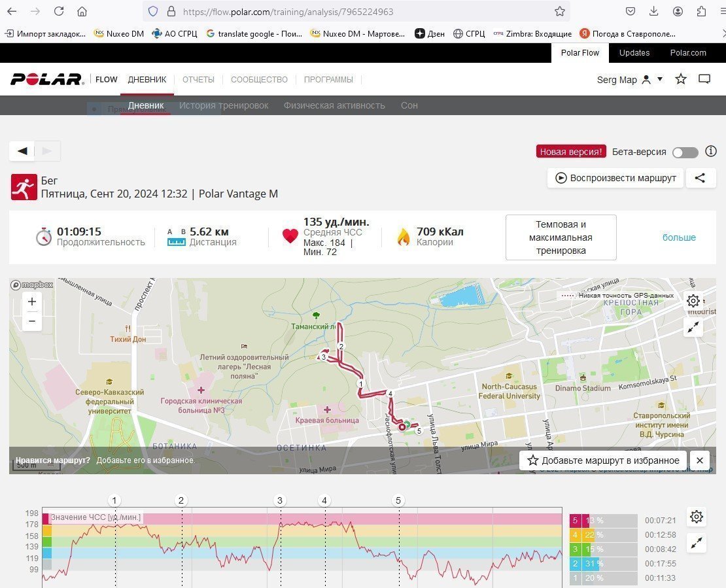
Task: Click lap marker 3 above chart
Action: click(280, 500)
